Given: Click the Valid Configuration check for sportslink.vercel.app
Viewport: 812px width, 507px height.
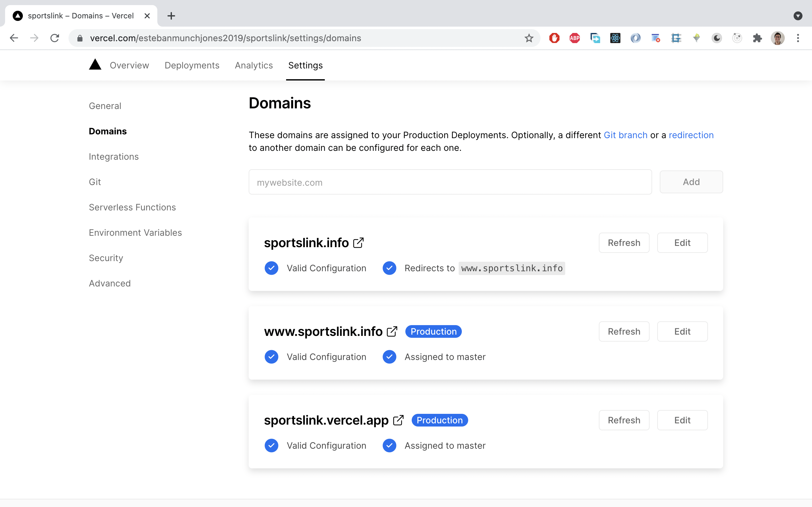Looking at the screenshot, I should [272, 445].
